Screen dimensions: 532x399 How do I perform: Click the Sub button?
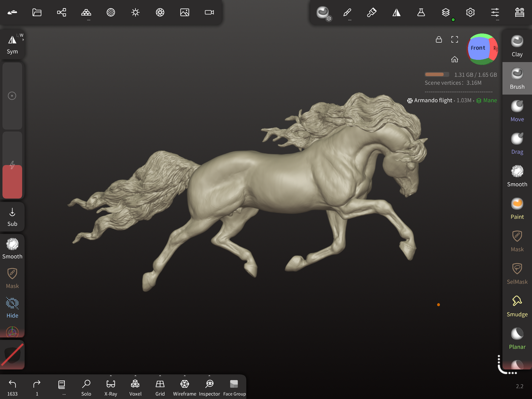click(x=12, y=217)
